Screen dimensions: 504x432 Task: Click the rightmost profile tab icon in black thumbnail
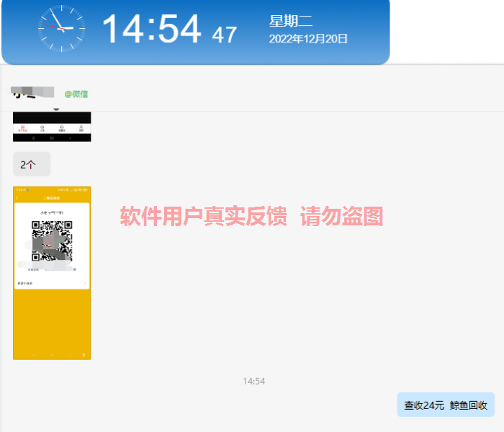click(x=81, y=128)
